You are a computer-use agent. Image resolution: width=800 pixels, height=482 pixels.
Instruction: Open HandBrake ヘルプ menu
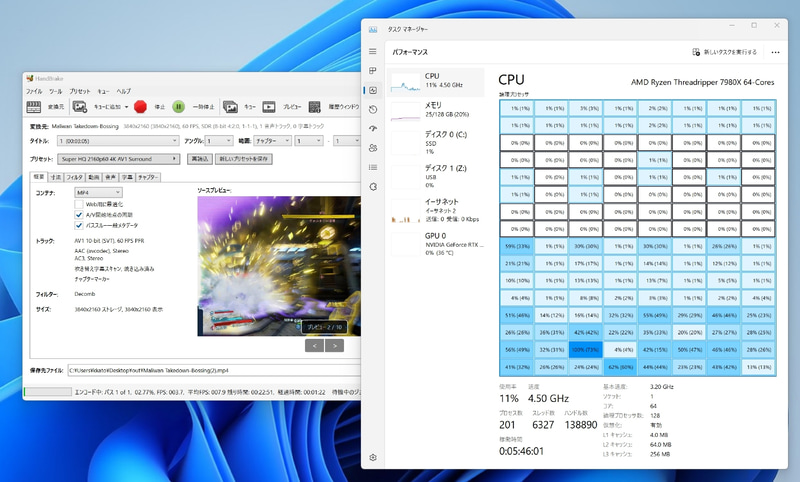coord(123,91)
